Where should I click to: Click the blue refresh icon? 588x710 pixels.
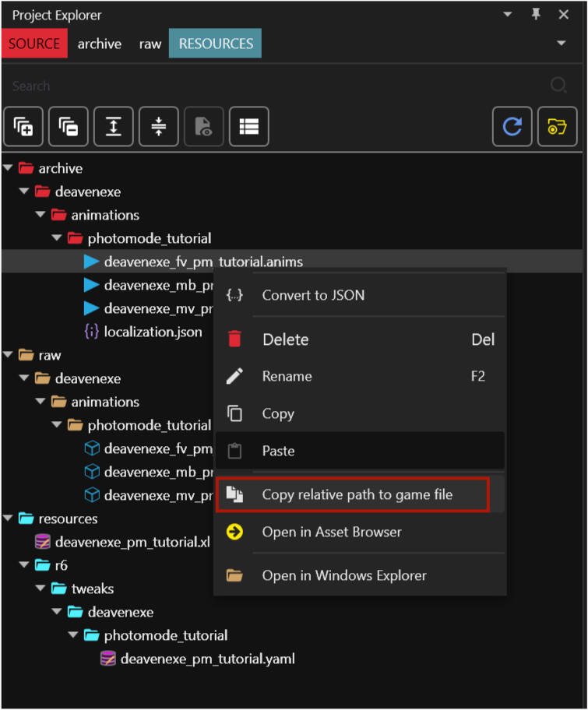tap(512, 126)
